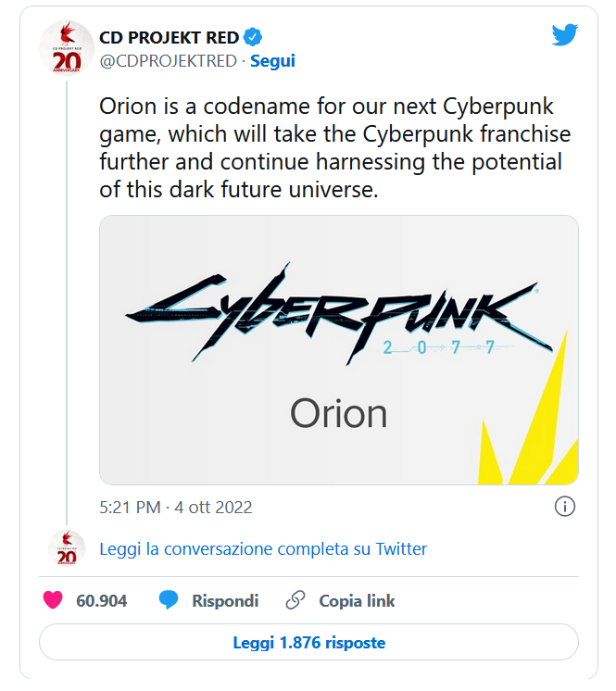
Task: Open the Cyberpunk Orion image
Action: (x=339, y=350)
